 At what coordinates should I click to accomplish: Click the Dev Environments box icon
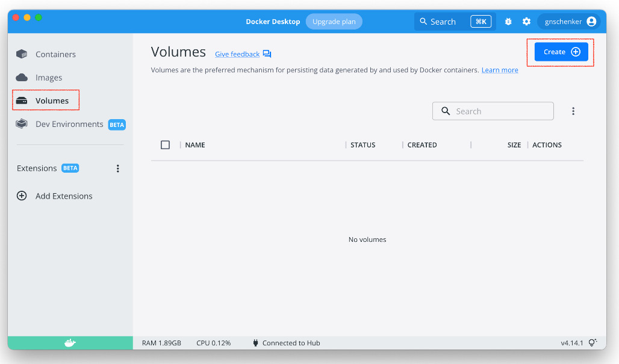[x=22, y=124]
